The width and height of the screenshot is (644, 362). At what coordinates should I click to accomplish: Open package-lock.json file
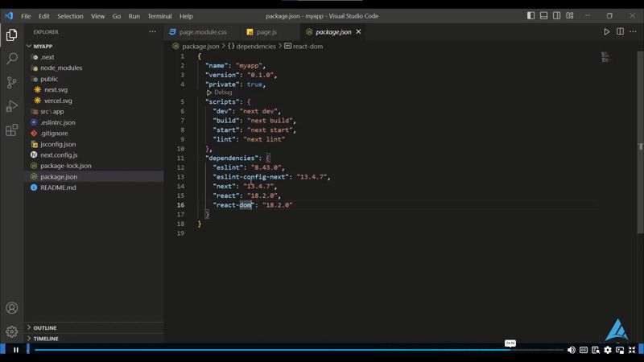pos(94,166)
